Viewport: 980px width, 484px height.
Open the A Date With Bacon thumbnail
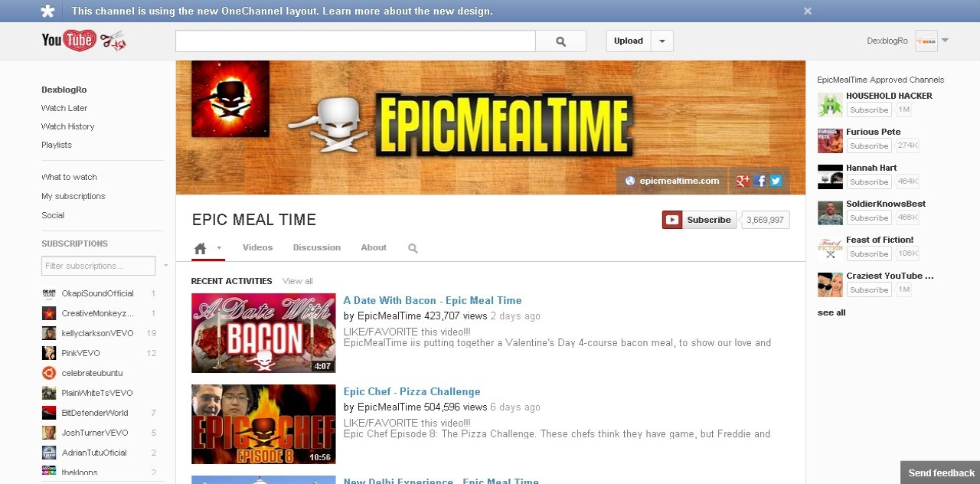pyautogui.click(x=263, y=333)
